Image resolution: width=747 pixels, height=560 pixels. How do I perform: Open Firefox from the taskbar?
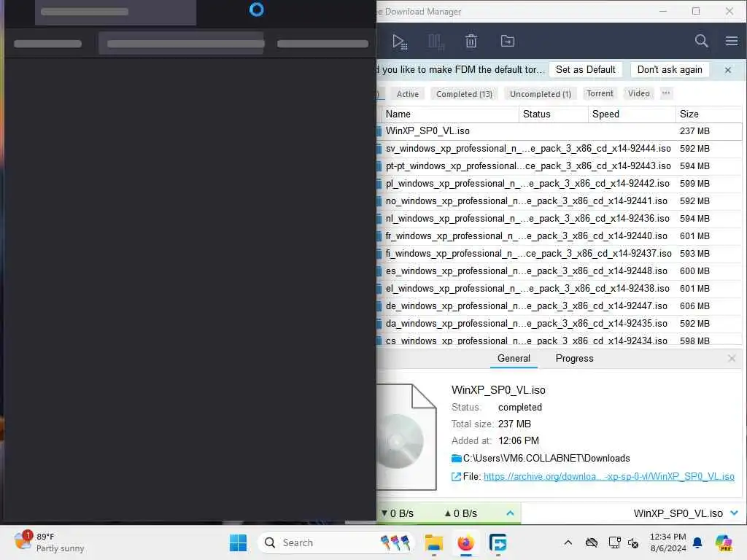pyautogui.click(x=466, y=542)
